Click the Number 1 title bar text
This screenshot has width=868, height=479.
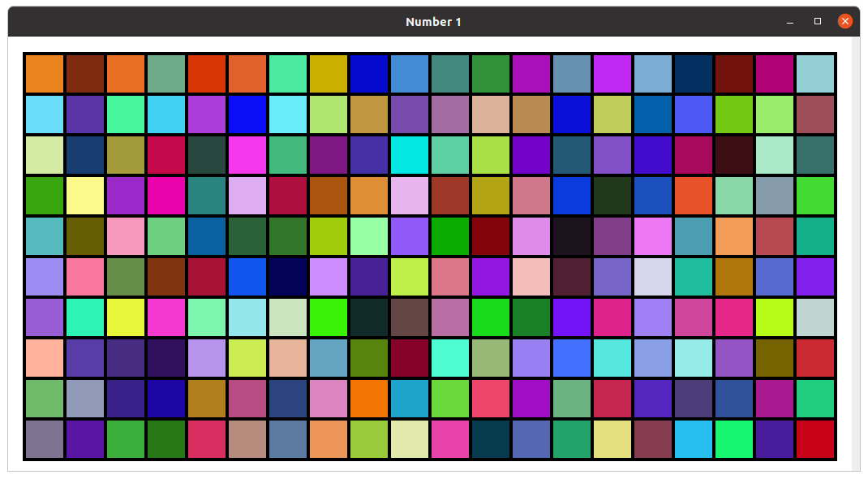[x=433, y=22]
